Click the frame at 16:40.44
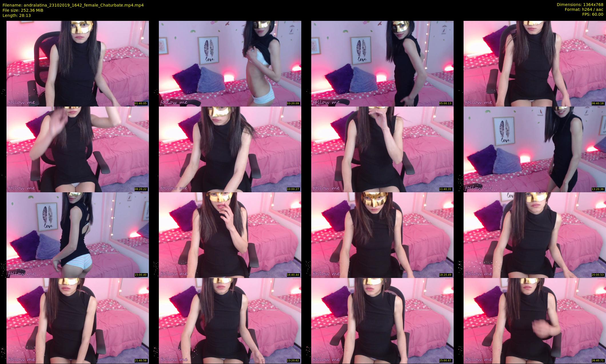Image resolution: width=606 pixels, height=364 pixels. 230,235
